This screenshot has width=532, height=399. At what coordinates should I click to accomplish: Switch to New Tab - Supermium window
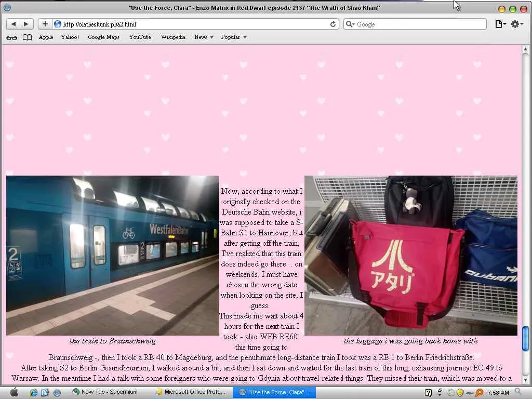(x=105, y=392)
